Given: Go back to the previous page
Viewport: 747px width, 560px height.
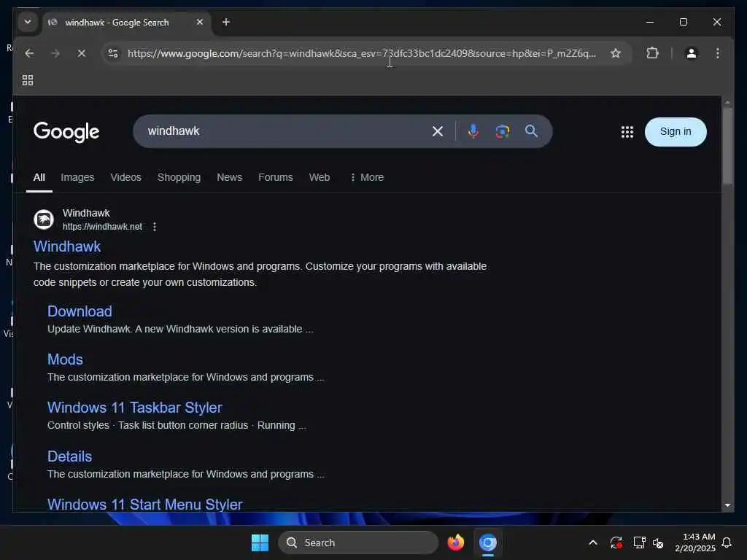Looking at the screenshot, I should [x=29, y=53].
